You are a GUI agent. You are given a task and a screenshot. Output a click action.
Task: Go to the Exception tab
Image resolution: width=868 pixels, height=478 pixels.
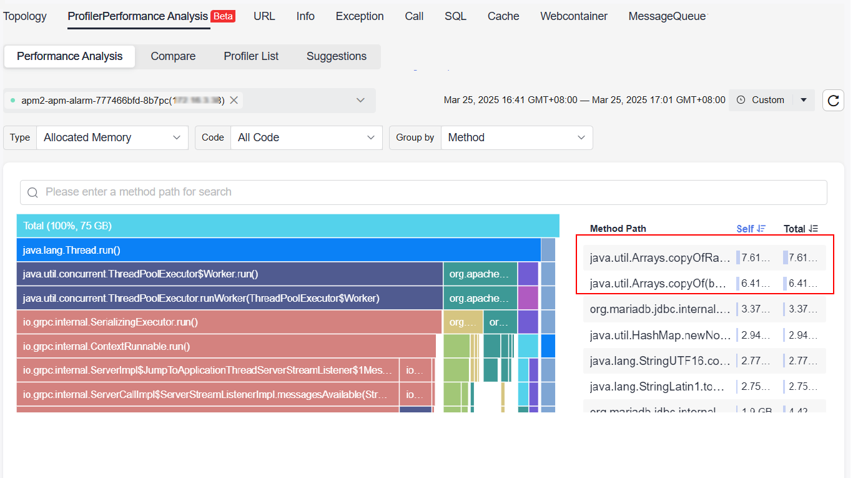point(360,16)
